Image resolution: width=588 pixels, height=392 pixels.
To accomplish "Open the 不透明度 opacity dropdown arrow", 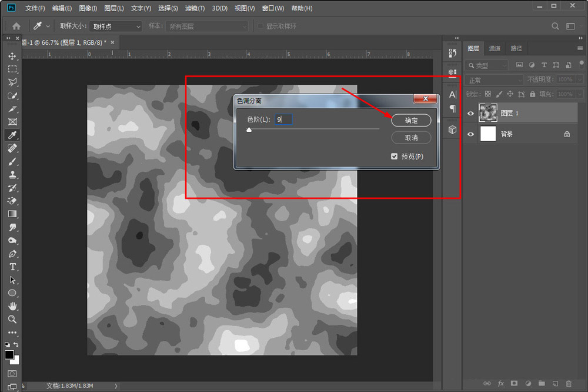I will pyautogui.click(x=580, y=79).
